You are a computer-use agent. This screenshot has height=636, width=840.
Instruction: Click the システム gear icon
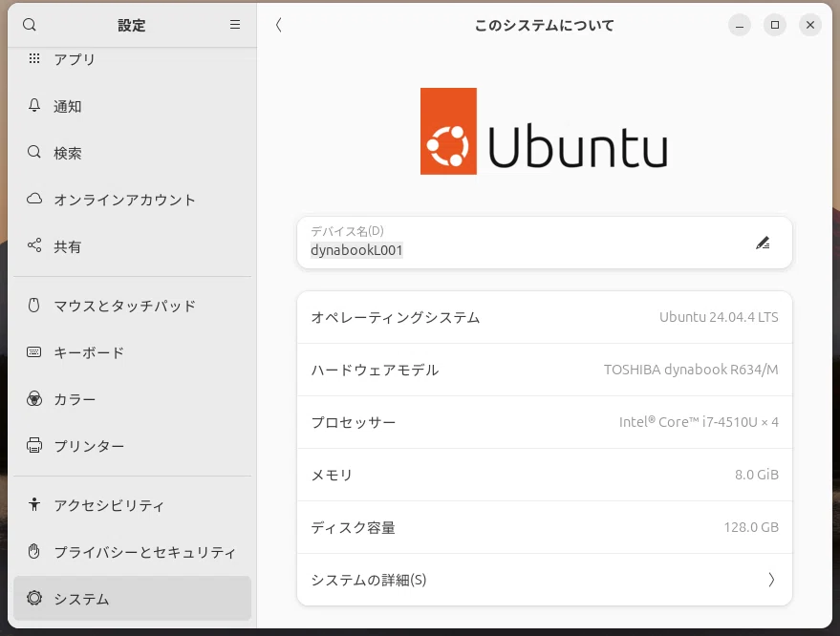pyautogui.click(x=34, y=598)
